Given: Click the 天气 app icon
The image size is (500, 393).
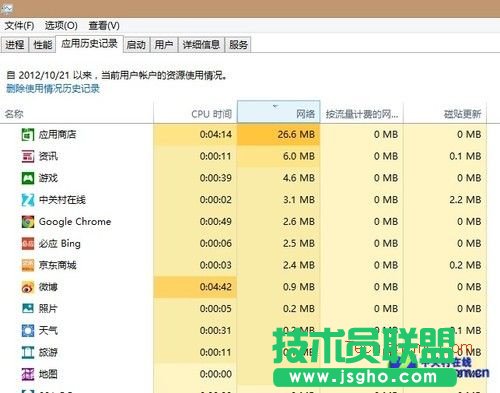Looking at the screenshot, I should [28, 331].
